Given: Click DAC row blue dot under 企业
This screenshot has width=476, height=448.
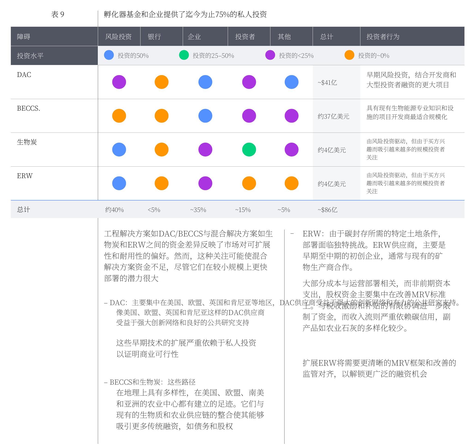Looking at the screenshot, I should (205, 82).
